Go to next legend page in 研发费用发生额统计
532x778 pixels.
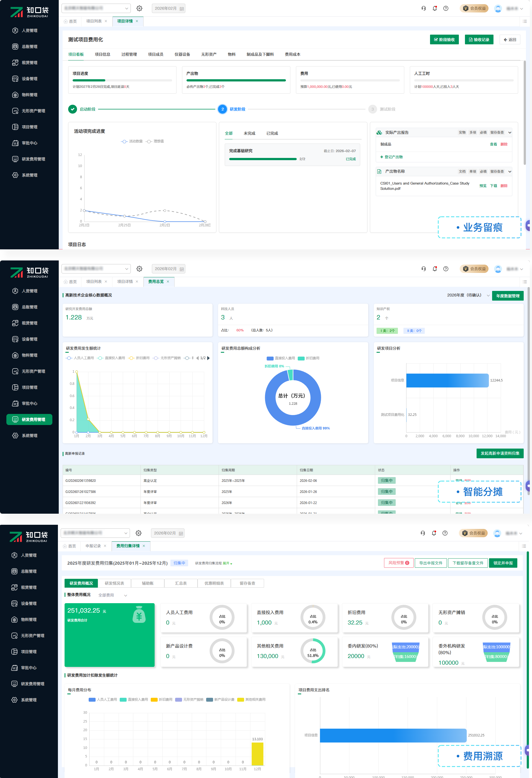[x=209, y=358]
